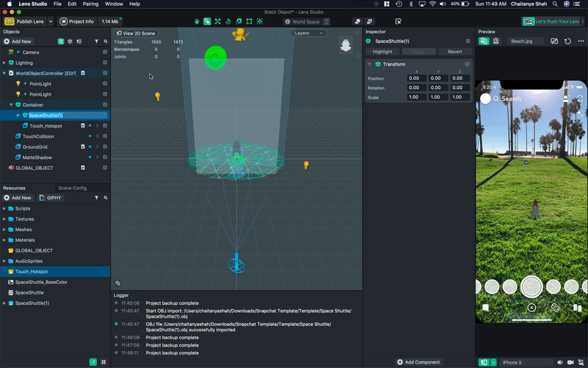The image size is (588, 368).
Task: Click Add Component button
Action: coord(418,362)
